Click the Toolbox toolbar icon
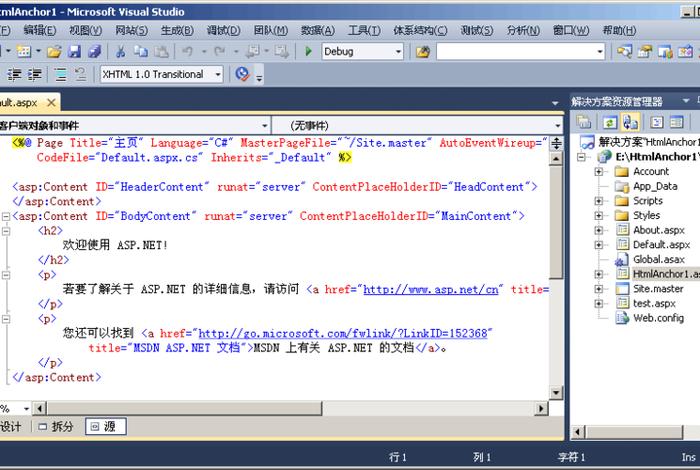This screenshot has width=700, height=470. (x=685, y=52)
